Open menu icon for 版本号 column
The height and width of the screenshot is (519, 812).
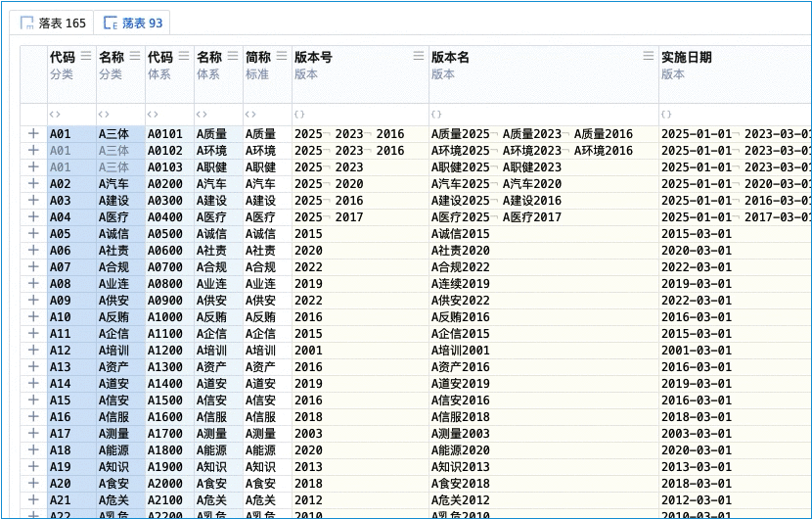419,57
